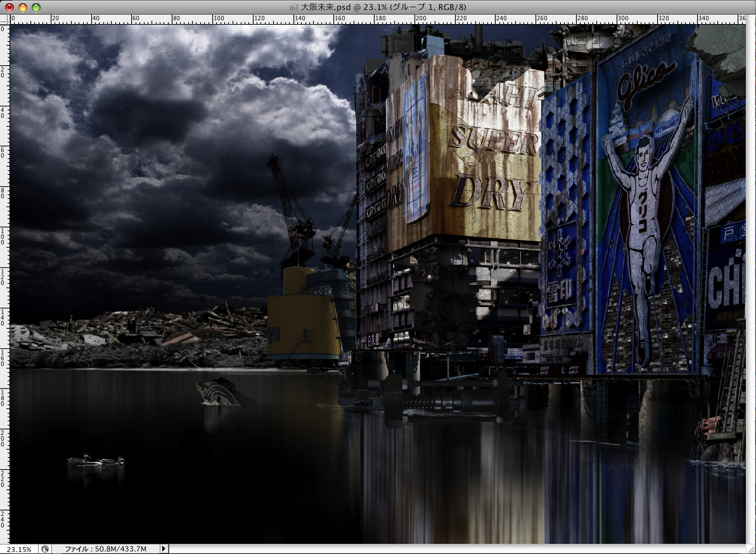Screen dimensions: 756x554
Task: Click the vertical ruler on the left
Action: tap(5, 284)
